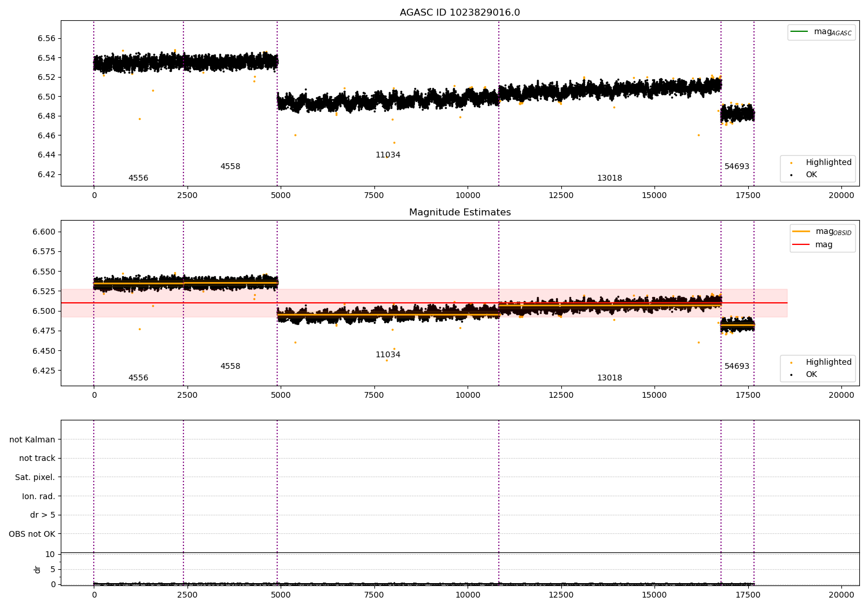Click the "Sat. pixel." row label
This screenshot has width=868, height=608.
tap(35, 478)
